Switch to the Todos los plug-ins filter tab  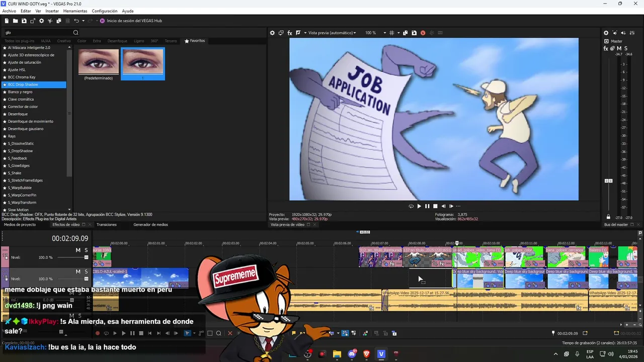point(20,41)
